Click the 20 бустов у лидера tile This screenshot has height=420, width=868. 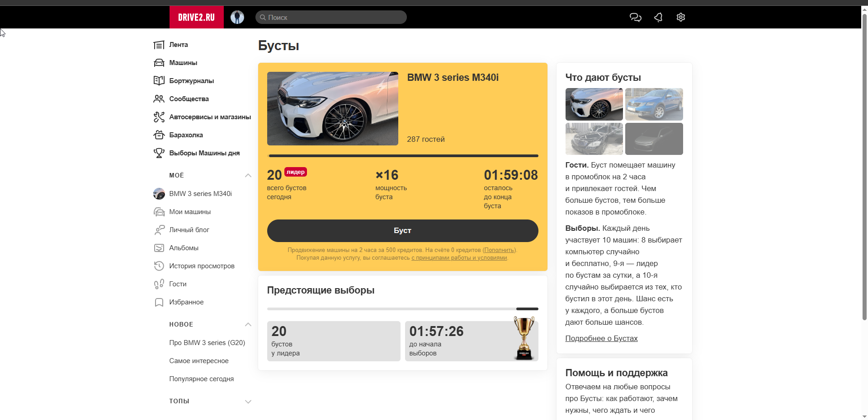point(334,341)
